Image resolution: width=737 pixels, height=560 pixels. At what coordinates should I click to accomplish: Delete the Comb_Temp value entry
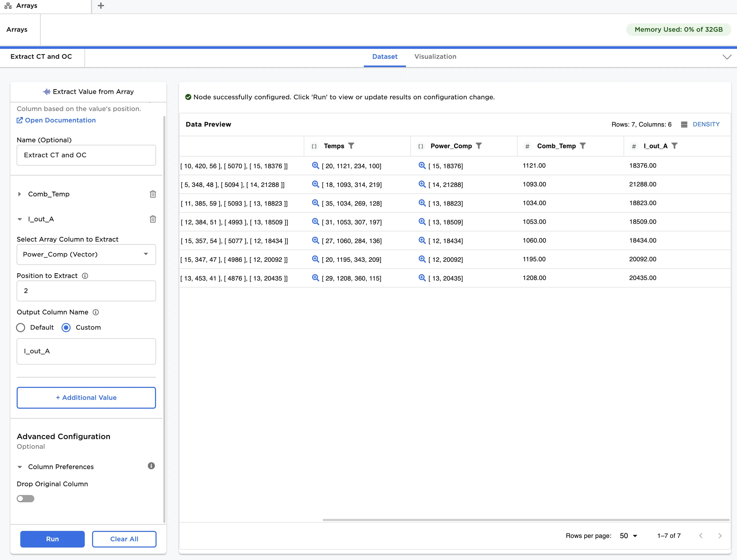click(153, 194)
